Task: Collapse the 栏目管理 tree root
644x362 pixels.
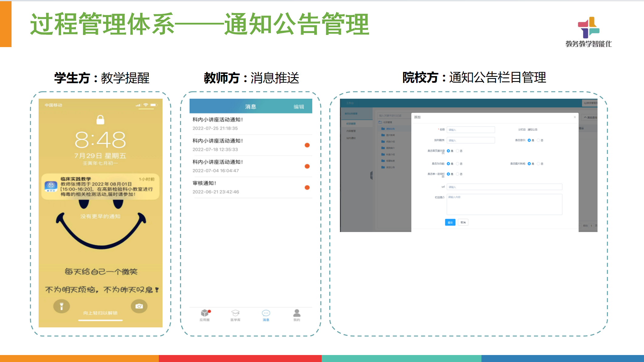Action: click(x=380, y=122)
